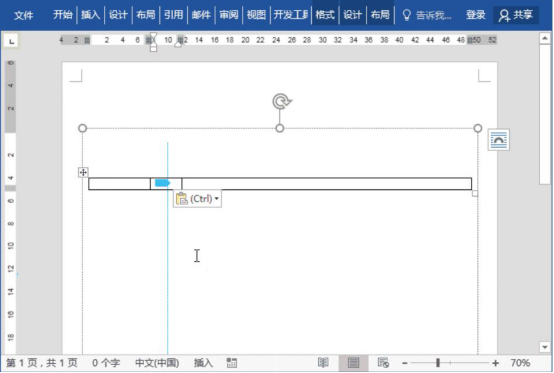Viewport: 554px width, 373px height.
Task: Click the rotate handle above the text box
Action: coord(282,101)
